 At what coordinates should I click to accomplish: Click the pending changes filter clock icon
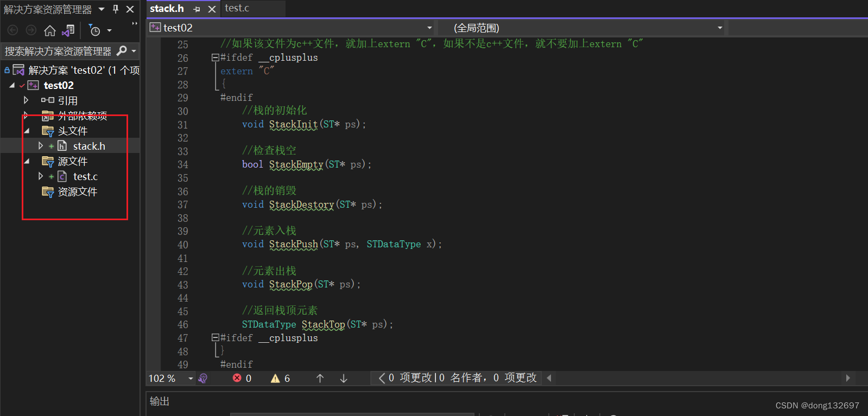click(94, 30)
